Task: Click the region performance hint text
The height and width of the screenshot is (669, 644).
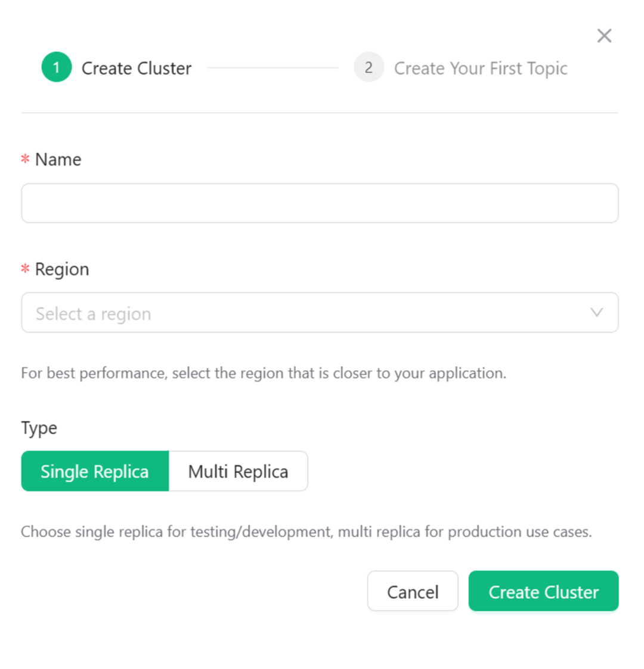Action: [263, 373]
